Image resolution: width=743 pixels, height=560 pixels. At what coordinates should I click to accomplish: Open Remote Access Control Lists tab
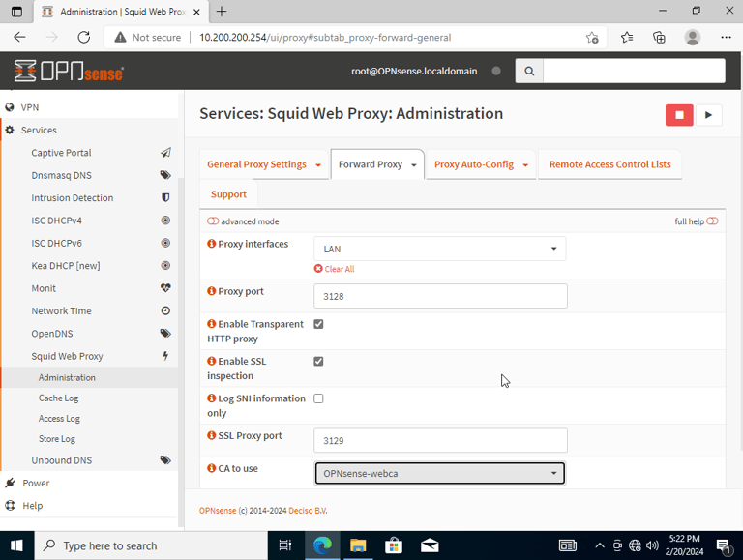tap(609, 164)
